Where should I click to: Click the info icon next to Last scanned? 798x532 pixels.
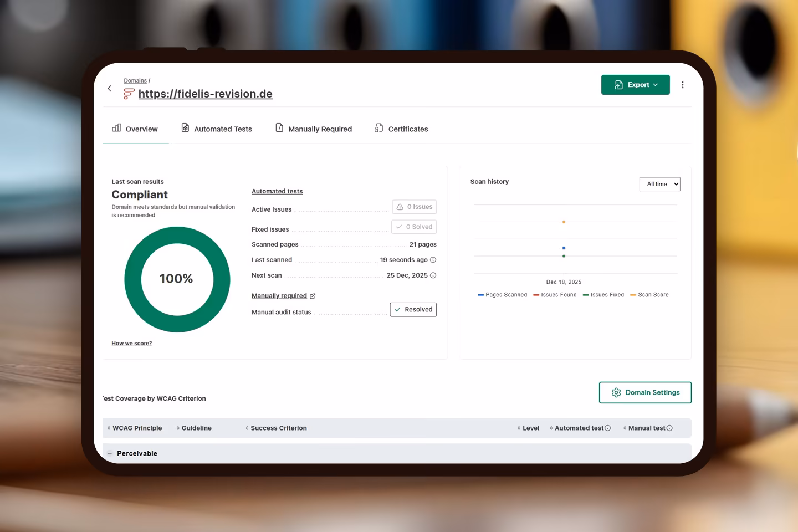pos(433,259)
